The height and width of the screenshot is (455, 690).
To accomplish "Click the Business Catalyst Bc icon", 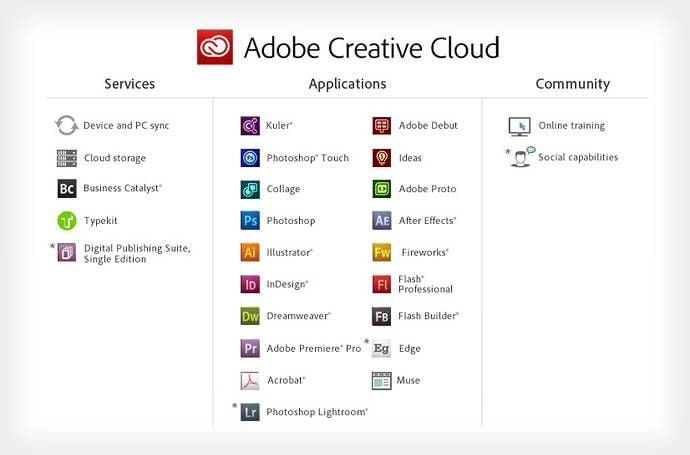I will tap(67, 188).
